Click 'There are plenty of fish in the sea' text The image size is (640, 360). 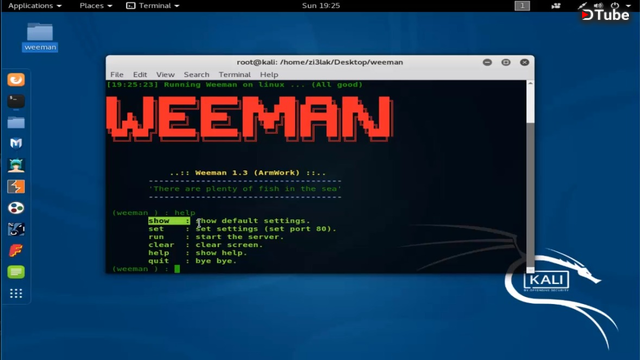pos(245,189)
